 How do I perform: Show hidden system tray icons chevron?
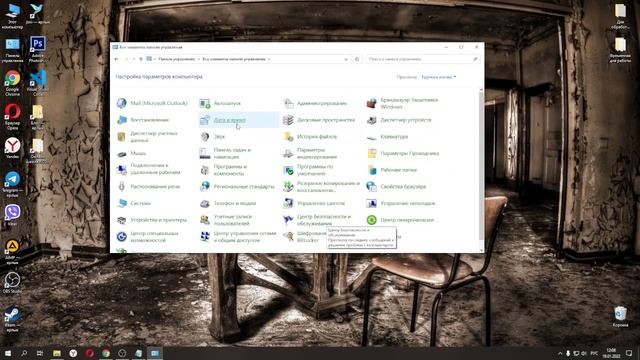(x=560, y=353)
